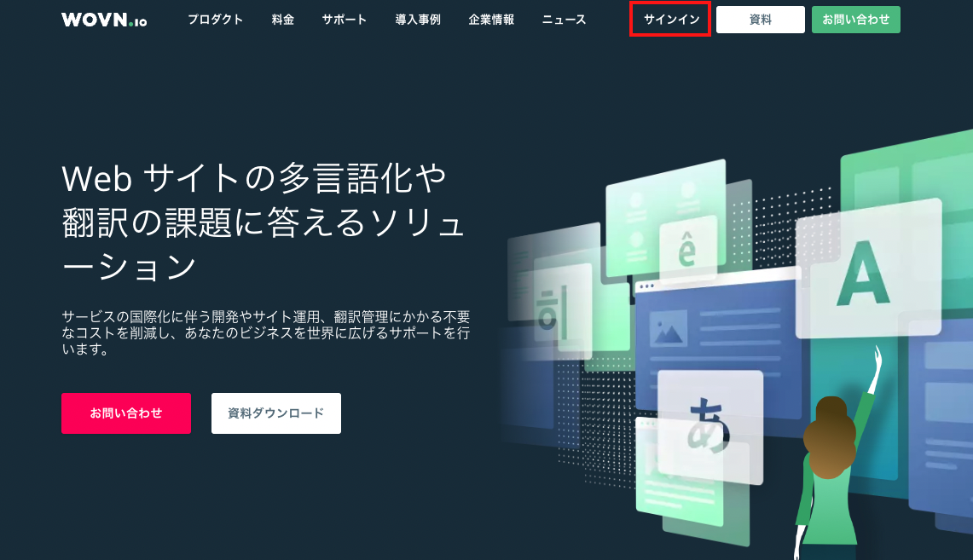Go to the 料金 pricing page

click(x=282, y=20)
